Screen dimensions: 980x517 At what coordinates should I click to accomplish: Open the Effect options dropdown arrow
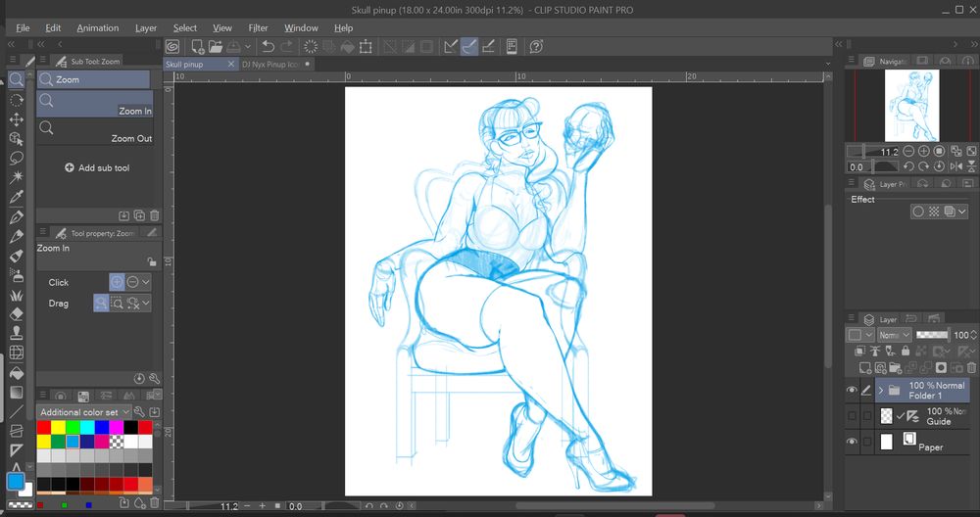coord(962,211)
